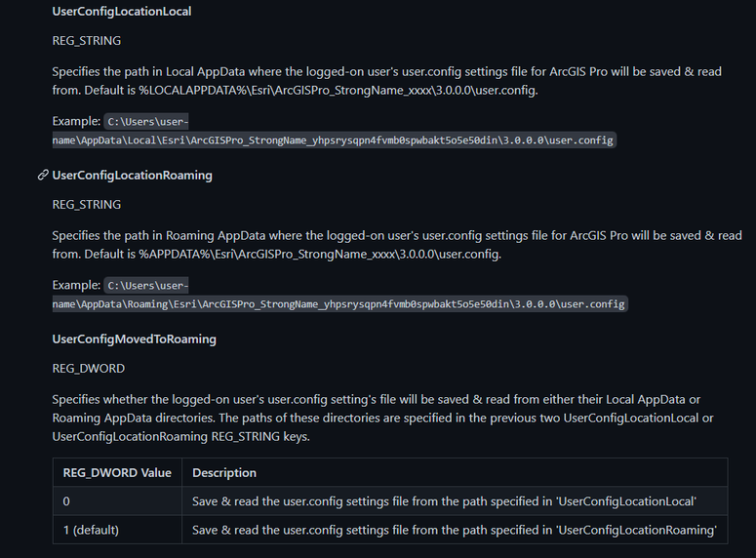Viewport: 756px width, 558px height.
Task: Click 'Example:' label above the Local path
Action: pyautogui.click(x=76, y=121)
